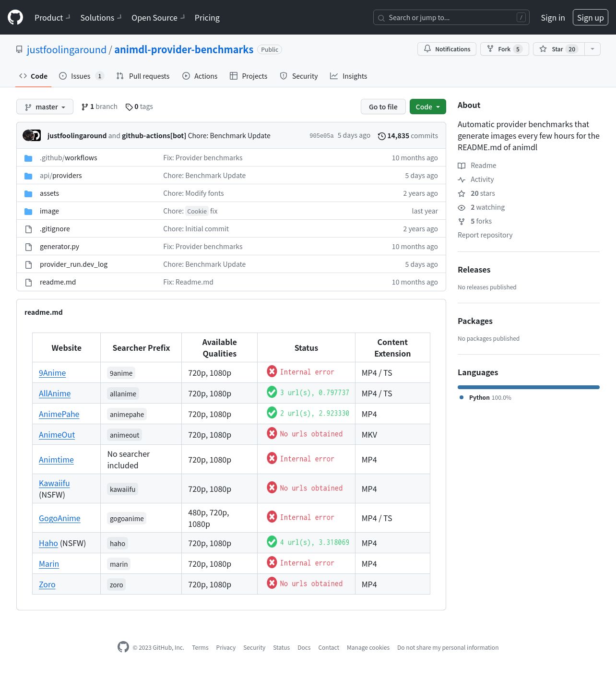616x679 pixels.
Task: Click the Haho link in readme table
Action: click(48, 543)
